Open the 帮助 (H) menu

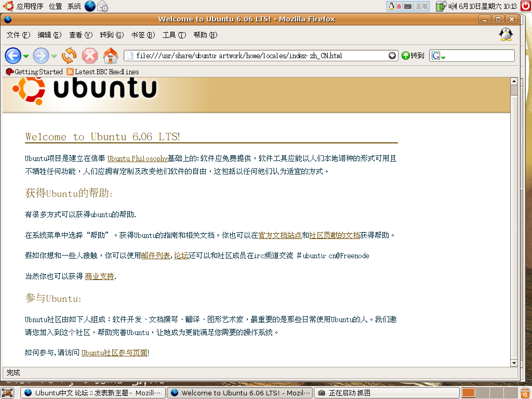(x=205, y=35)
